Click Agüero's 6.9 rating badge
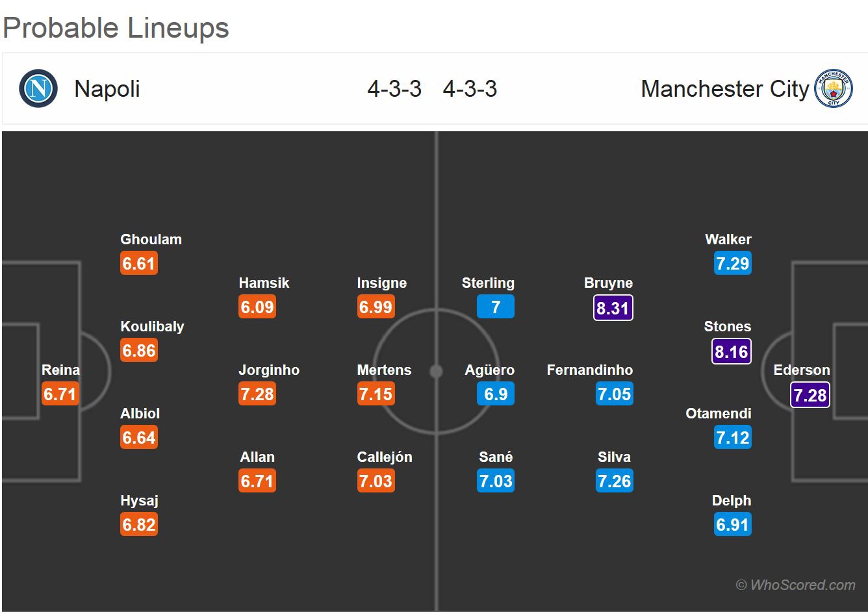The height and width of the screenshot is (612, 868). (496, 394)
